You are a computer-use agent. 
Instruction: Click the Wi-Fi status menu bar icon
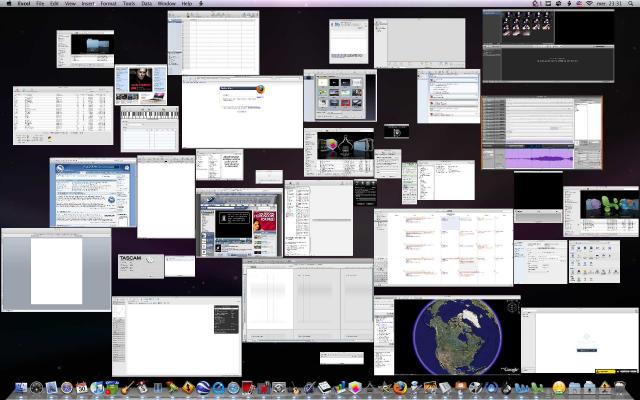(589, 3)
